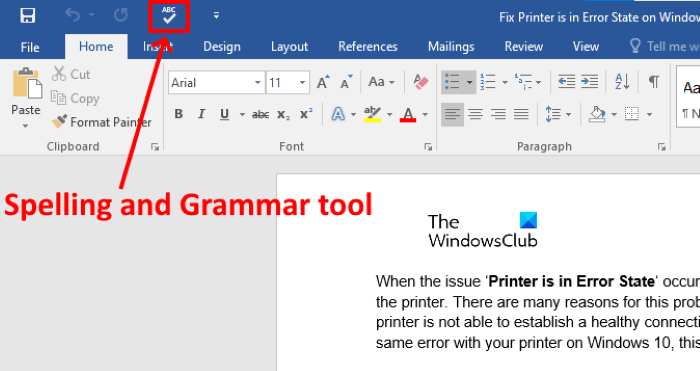The height and width of the screenshot is (371, 700).
Task: Open the File tab
Action: 30,47
